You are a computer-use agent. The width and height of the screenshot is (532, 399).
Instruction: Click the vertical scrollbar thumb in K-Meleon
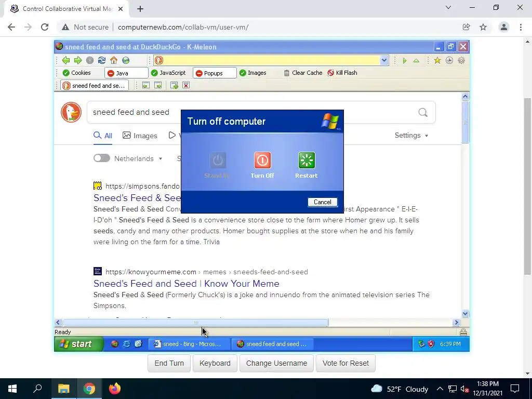(465, 122)
